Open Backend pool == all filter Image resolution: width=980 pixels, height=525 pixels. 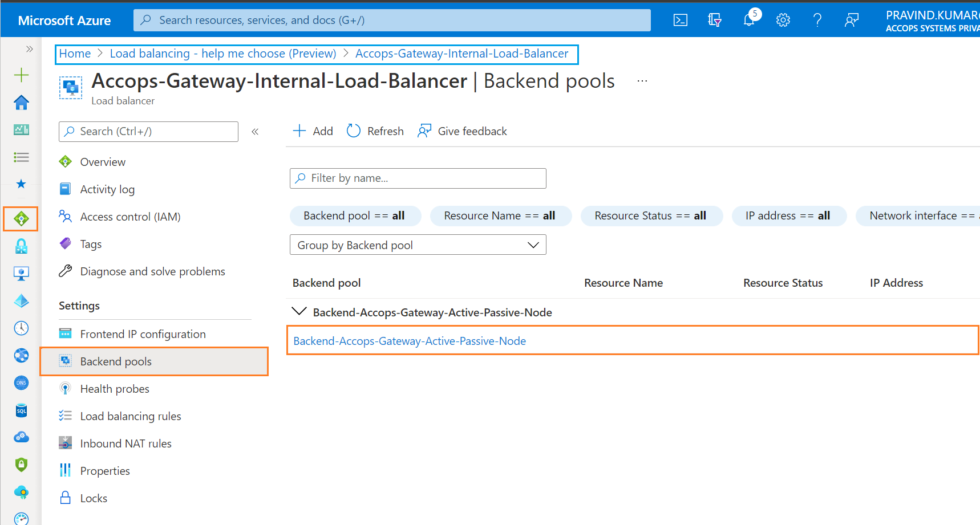355,216
